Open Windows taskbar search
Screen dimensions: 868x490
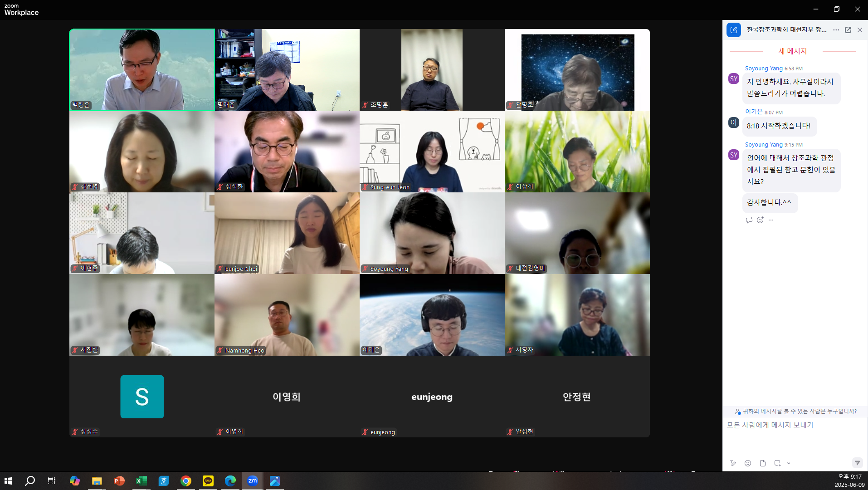tap(30, 481)
